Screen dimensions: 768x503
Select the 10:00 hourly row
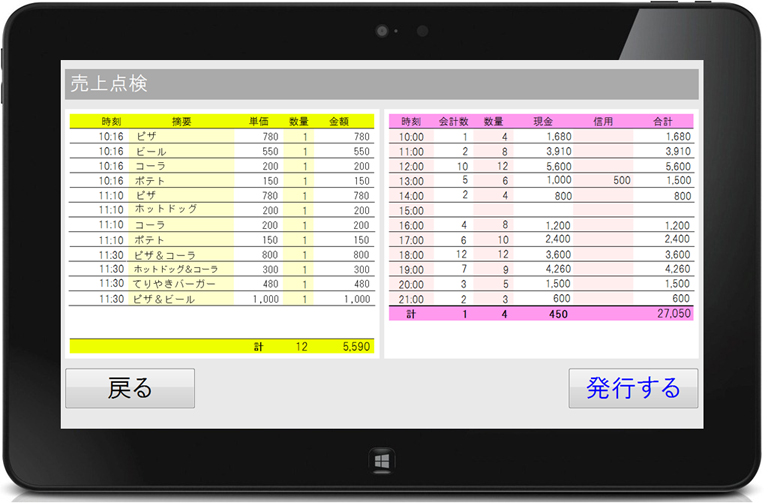pos(541,137)
